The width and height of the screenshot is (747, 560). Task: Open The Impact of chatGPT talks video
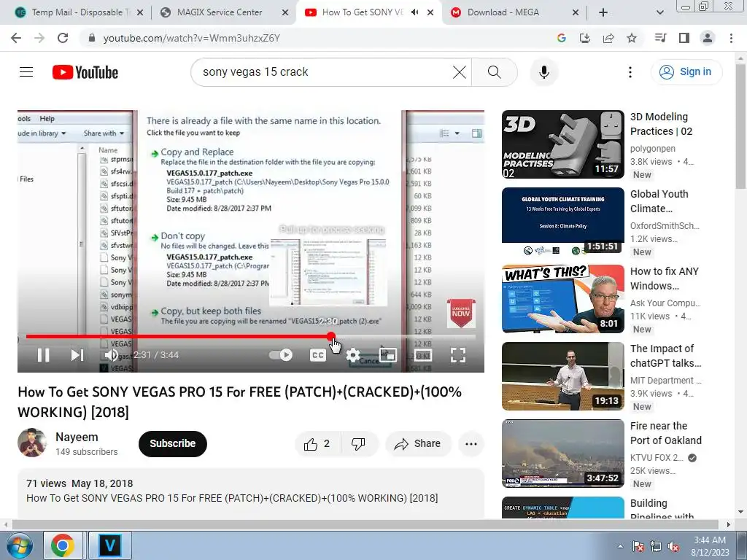point(562,376)
